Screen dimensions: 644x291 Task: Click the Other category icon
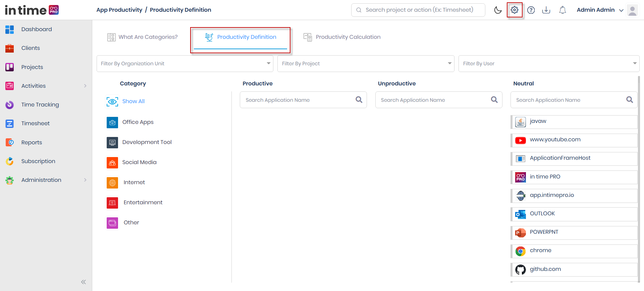point(112,223)
